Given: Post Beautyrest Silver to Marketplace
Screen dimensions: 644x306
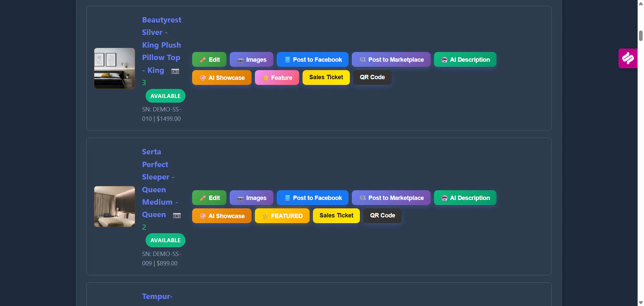Looking at the screenshot, I should coord(391,59).
